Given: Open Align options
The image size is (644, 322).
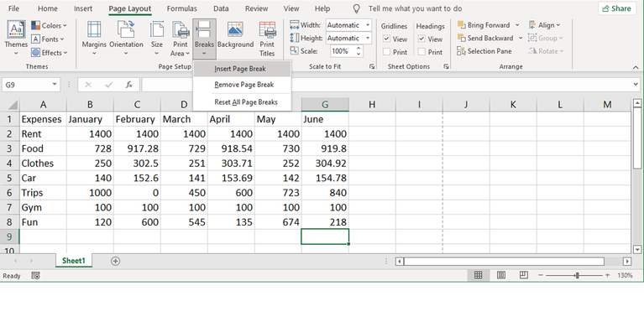Looking at the screenshot, I should (544, 25).
